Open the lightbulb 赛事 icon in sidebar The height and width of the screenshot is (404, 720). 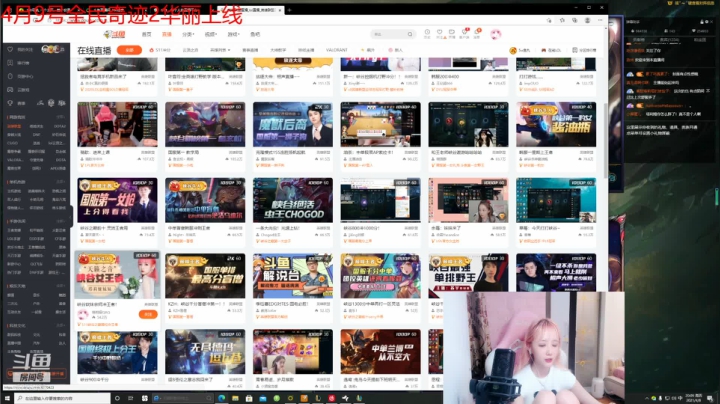point(10,103)
